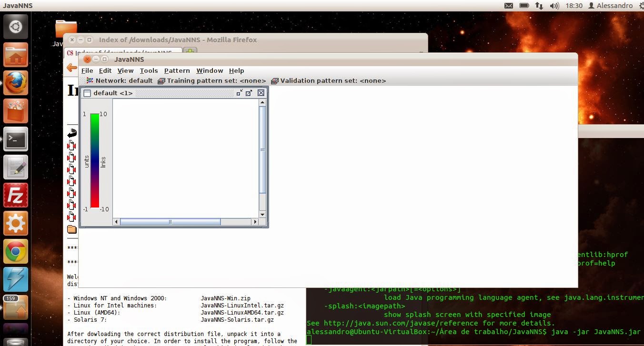Click the scroll right arrow in network view

click(x=255, y=222)
